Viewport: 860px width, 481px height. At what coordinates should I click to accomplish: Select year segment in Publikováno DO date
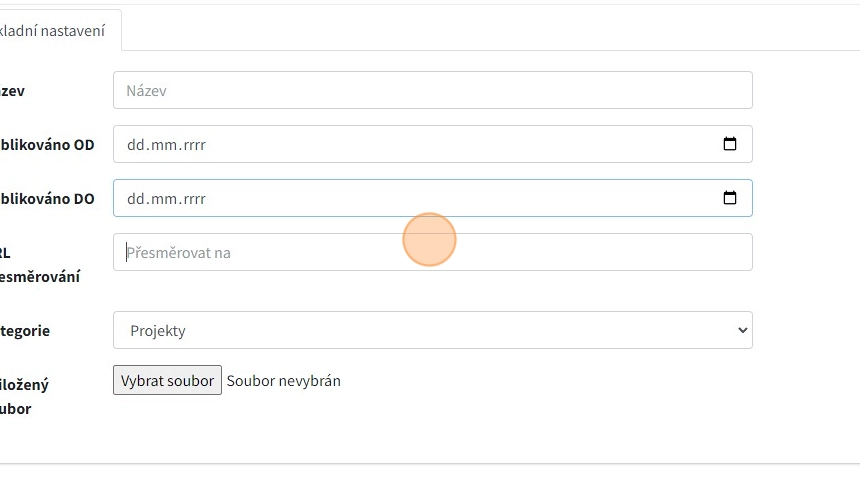coord(191,199)
